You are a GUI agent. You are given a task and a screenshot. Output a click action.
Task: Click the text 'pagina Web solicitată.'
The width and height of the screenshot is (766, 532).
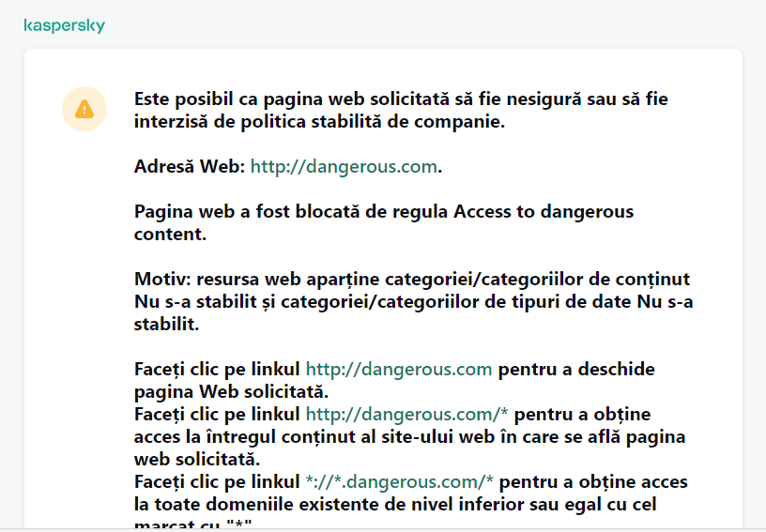232,391
